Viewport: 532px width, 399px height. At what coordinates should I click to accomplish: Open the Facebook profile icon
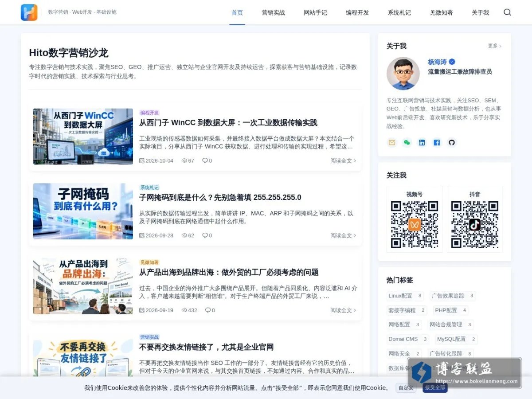point(437,142)
